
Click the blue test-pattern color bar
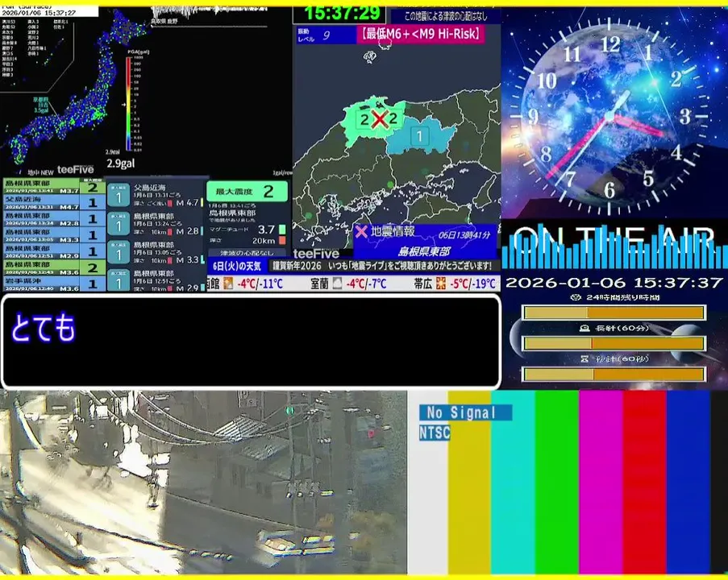tap(688, 483)
